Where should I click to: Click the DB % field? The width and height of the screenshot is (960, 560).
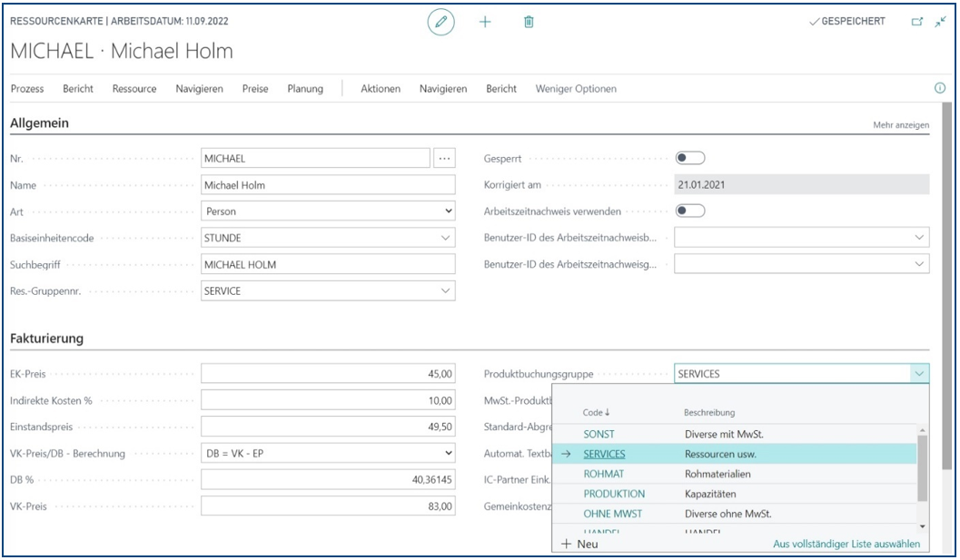click(x=328, y=480)
